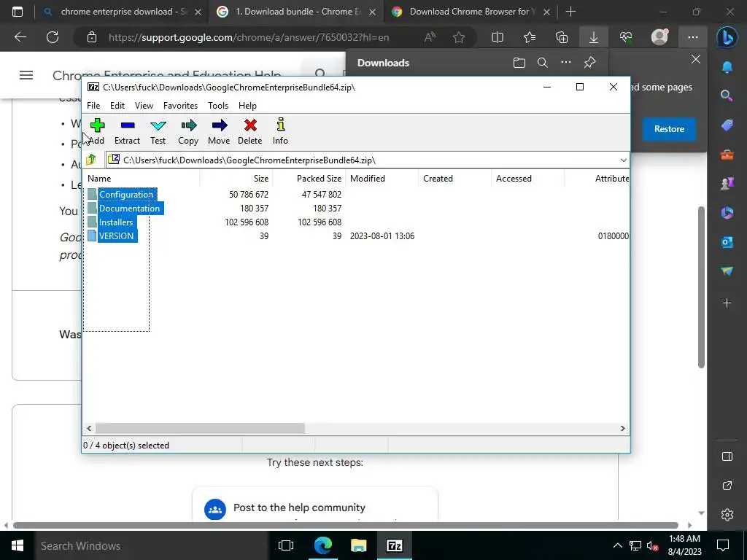Image resolution: width=747 pixels, height=560 pixels.
Task: Open the Windows Start menu
Action: pyautogui.click(x=18, y=545)
